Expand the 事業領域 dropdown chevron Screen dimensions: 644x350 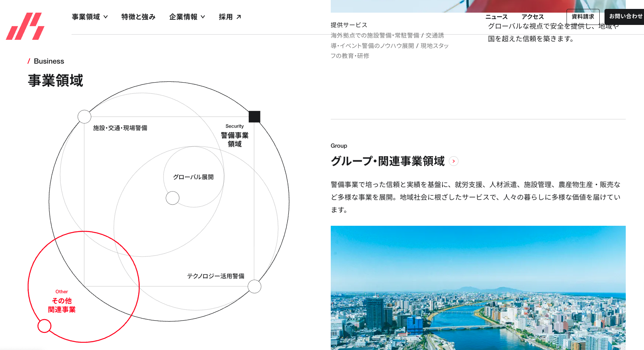point(106,17)
